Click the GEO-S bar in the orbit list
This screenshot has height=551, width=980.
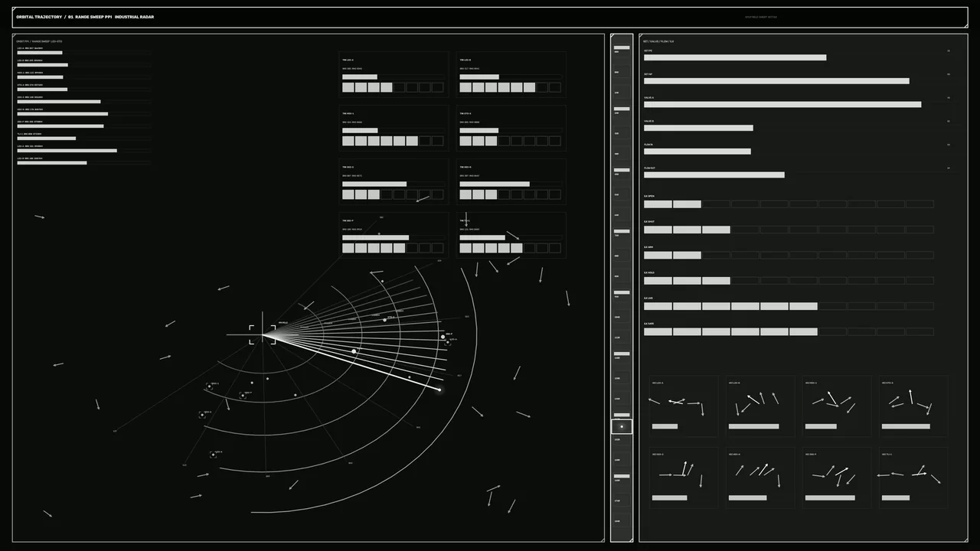pyautogui.click(x=83, y=101)
